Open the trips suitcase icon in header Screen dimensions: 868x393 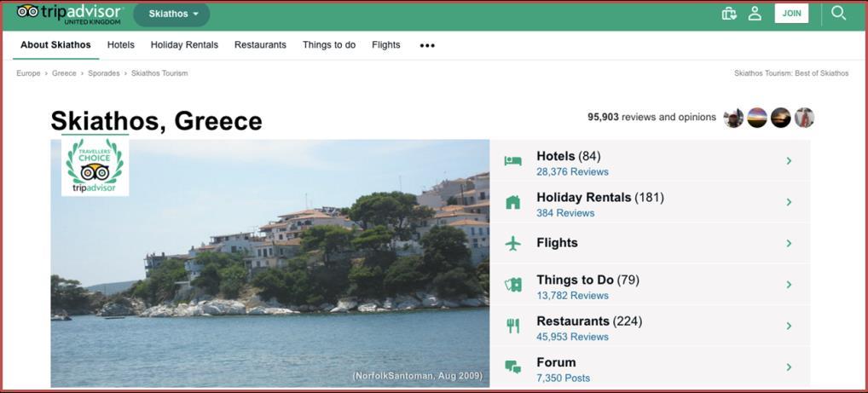729,14
